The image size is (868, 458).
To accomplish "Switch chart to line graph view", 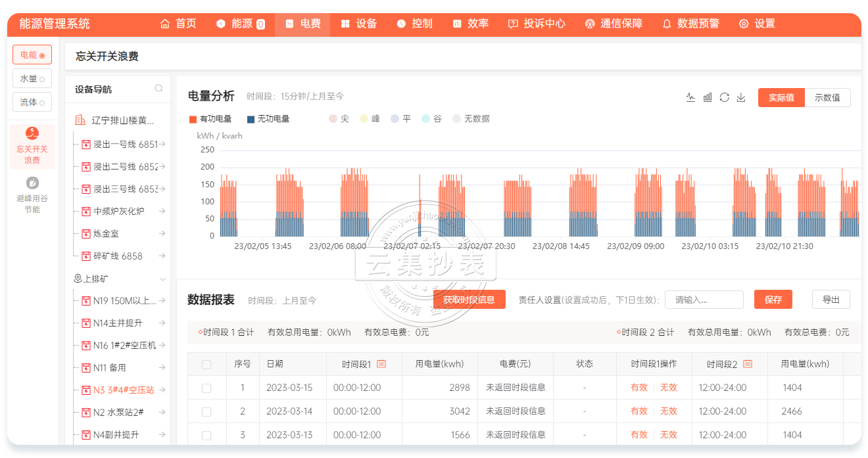I will [x=690, y=97].
